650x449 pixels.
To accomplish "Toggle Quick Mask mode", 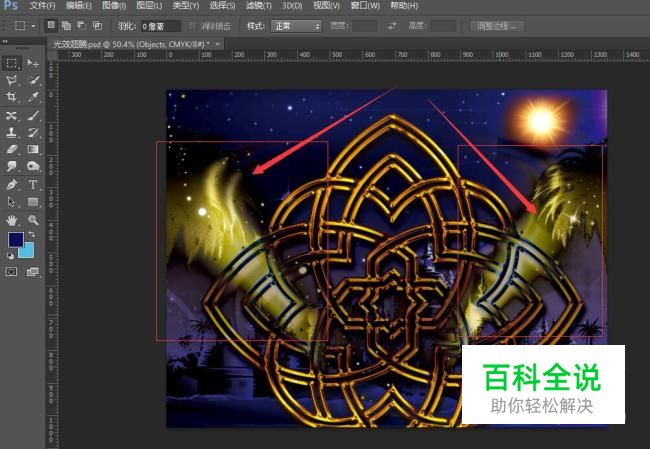I will (x=12, y=272).
